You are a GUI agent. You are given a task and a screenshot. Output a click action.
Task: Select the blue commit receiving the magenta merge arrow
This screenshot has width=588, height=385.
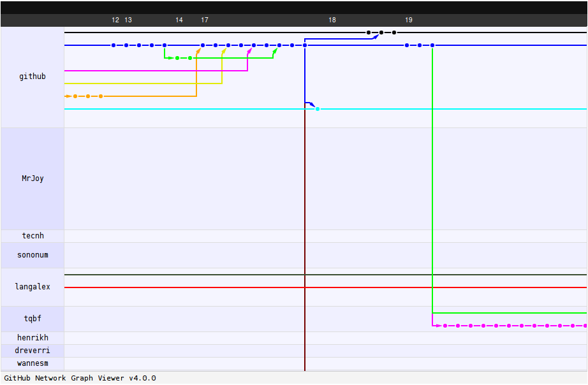tap(254, 45)
